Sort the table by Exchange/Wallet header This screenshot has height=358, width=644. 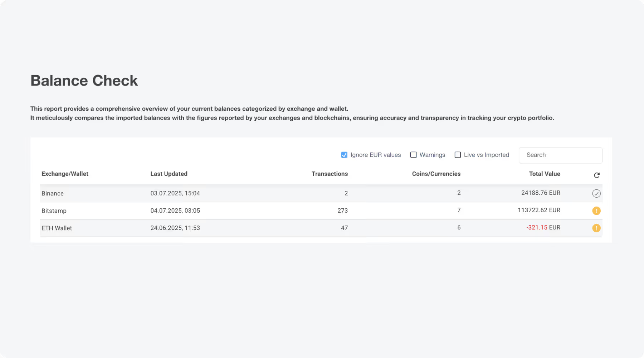point(65,174)
